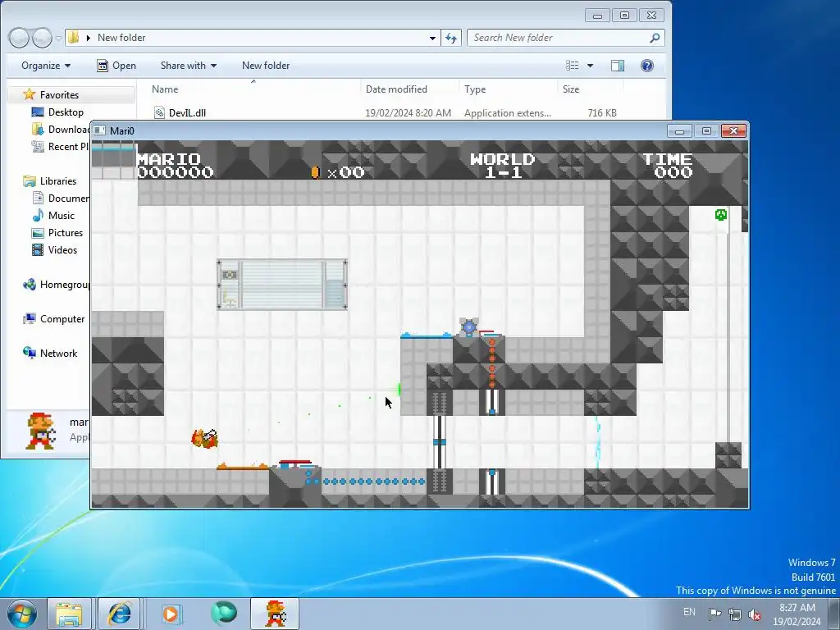Viewport: 840px width, 630px height.
Task: Click the New folder toolbar button
Action: click(x=266, y=66)
